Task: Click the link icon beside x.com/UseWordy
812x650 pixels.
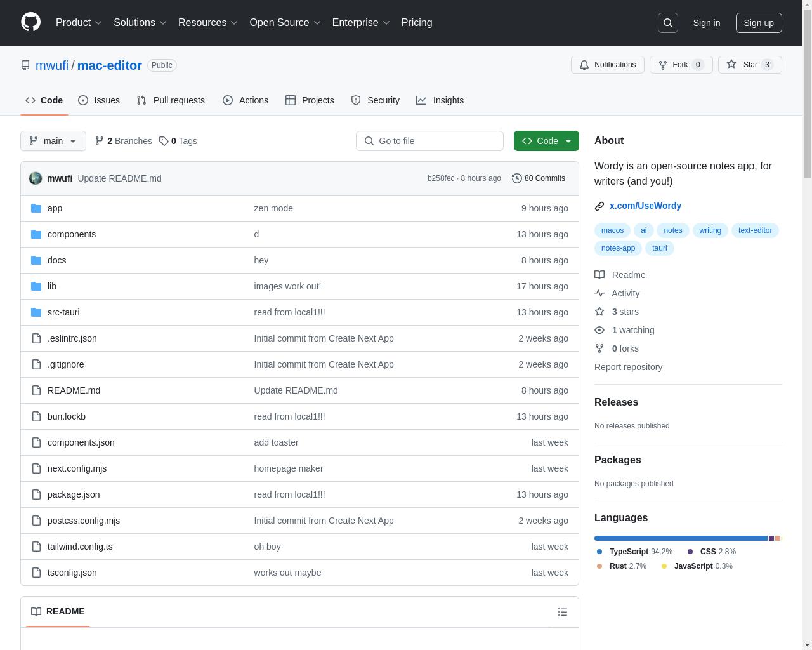Action: tap(599, 206)
